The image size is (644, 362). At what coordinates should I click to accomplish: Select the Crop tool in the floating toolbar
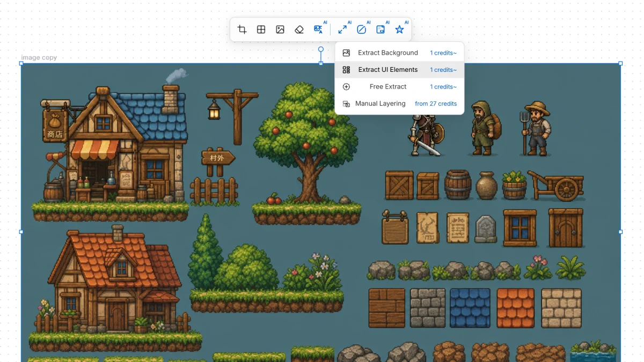[x=242, y=29]
